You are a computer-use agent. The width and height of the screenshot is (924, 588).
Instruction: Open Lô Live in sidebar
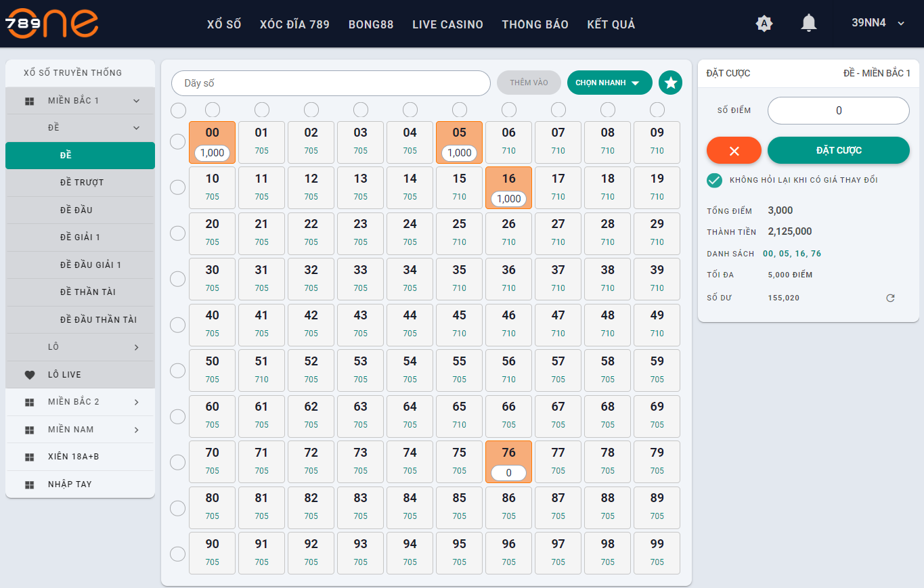(x=80, y=375)
